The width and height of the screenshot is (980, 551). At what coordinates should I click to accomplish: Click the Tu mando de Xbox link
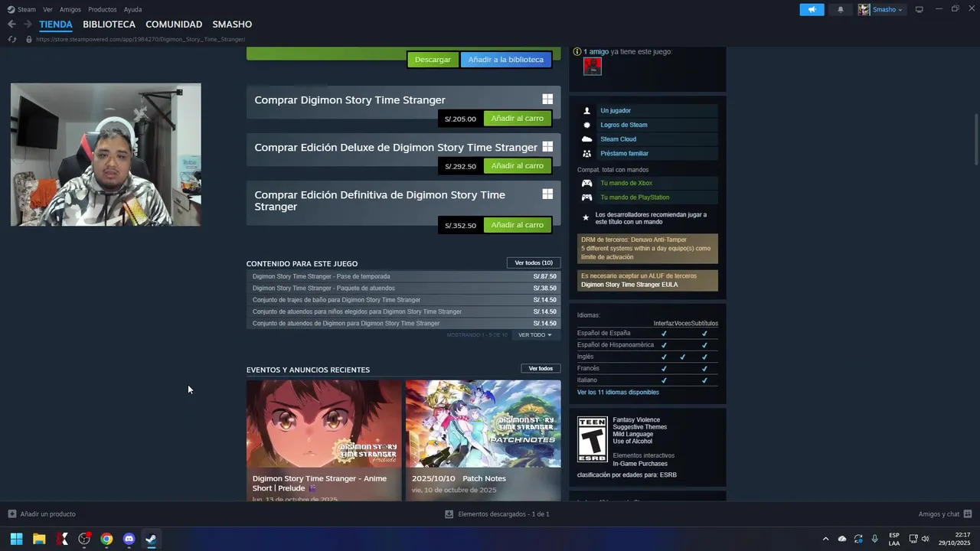point(626,183)
